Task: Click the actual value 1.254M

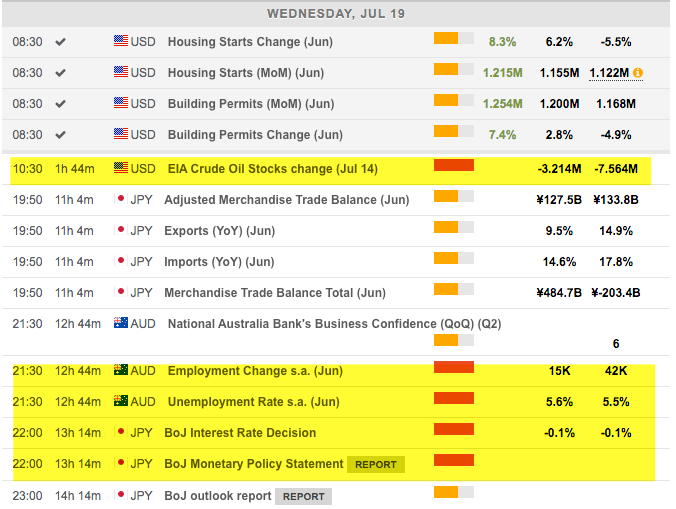Action: (502, 104)
